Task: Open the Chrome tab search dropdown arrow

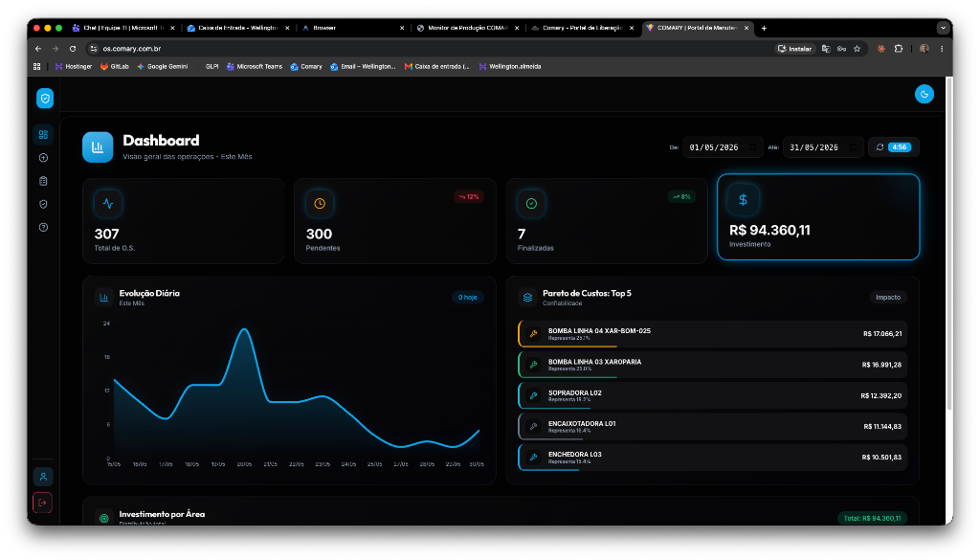Action: 943,28
